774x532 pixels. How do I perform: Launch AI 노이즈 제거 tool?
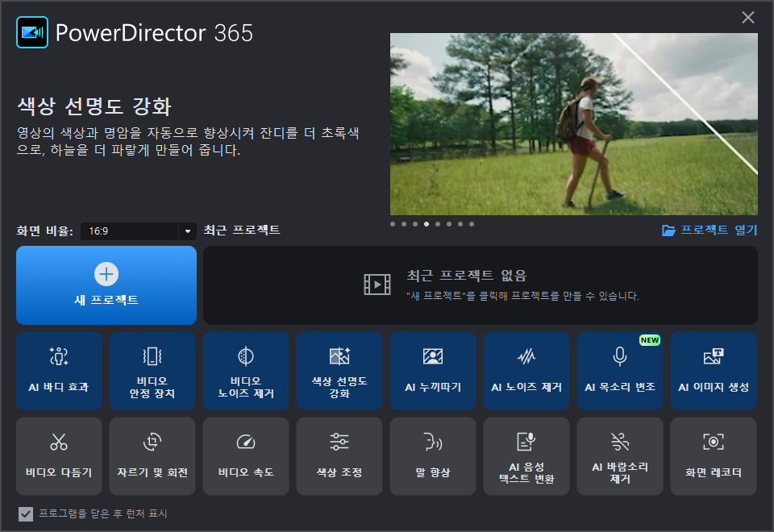click(526, 371)
